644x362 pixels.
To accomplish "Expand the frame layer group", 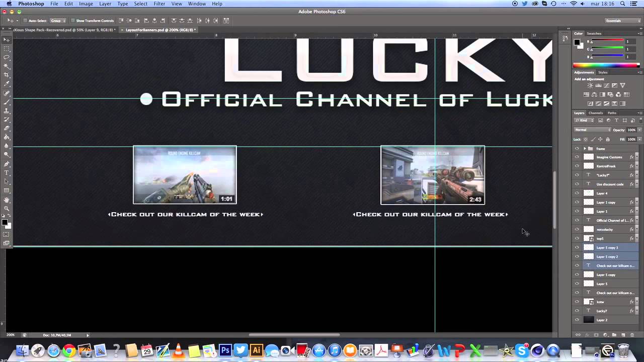I will 585,148.
